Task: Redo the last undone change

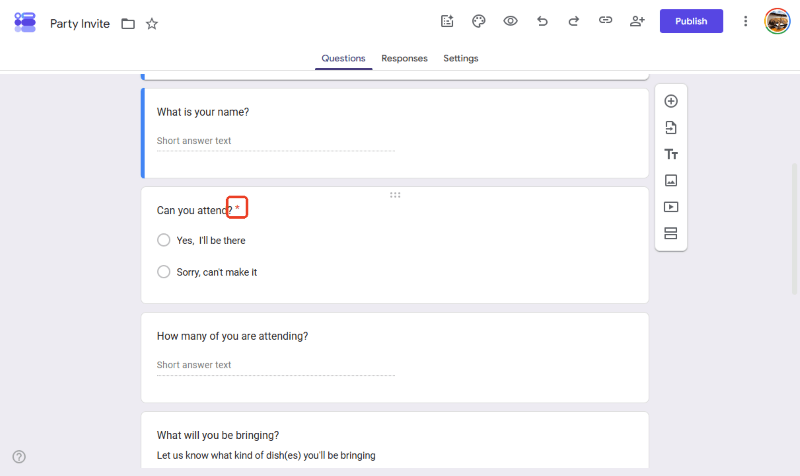Action: (x=573, y=21)
